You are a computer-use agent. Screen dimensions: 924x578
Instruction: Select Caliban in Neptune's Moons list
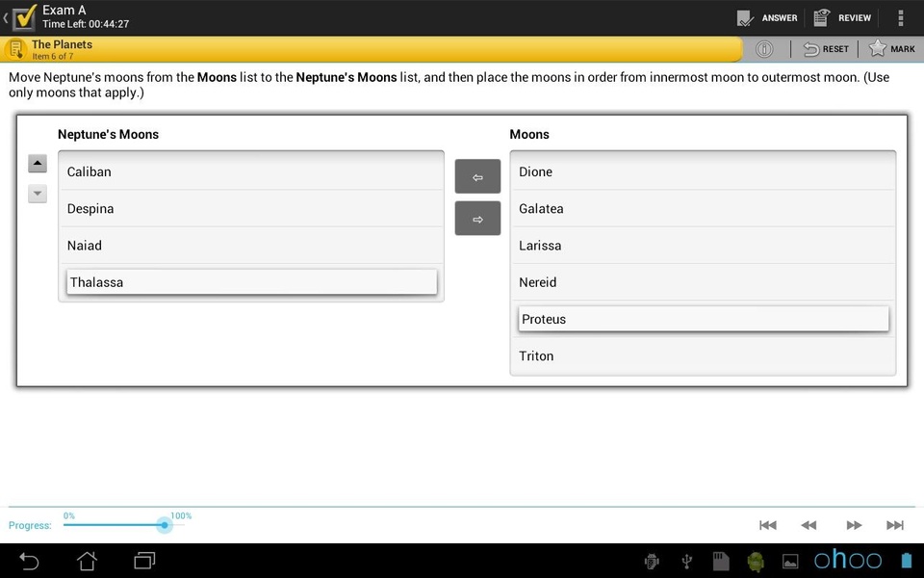(251, 171)
